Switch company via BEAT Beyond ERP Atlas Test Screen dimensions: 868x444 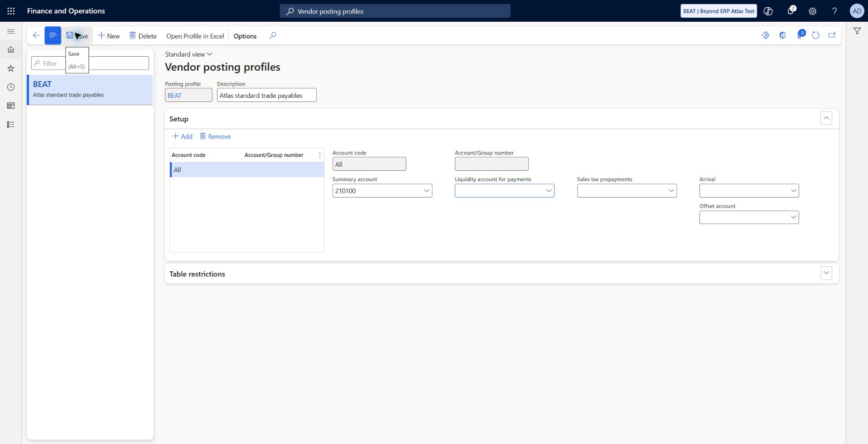click(x=719, y=11)
